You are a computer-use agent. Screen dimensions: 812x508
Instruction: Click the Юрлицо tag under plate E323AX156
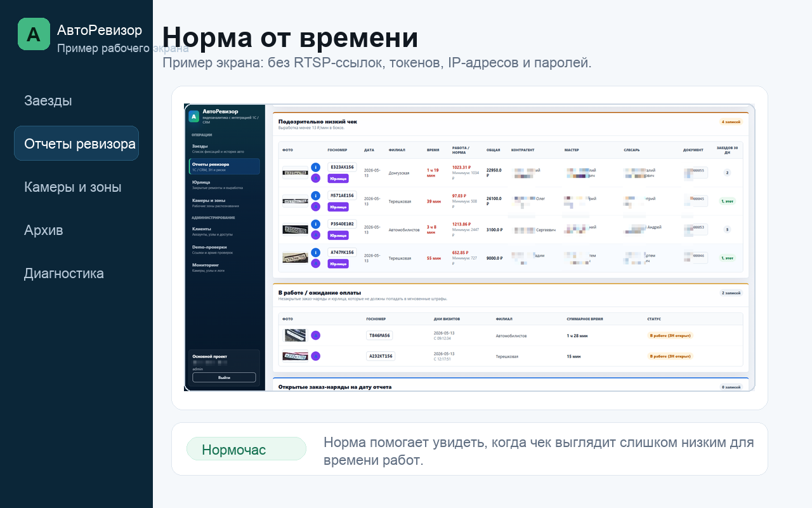(338, 178)
